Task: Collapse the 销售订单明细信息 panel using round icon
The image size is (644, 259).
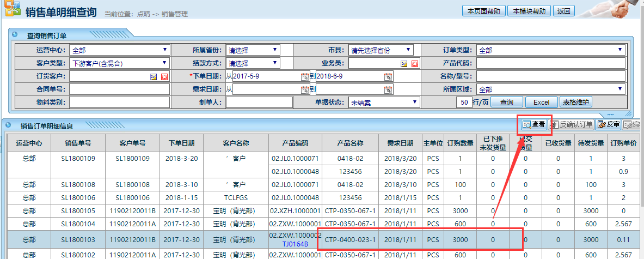Action: (8, 125)
